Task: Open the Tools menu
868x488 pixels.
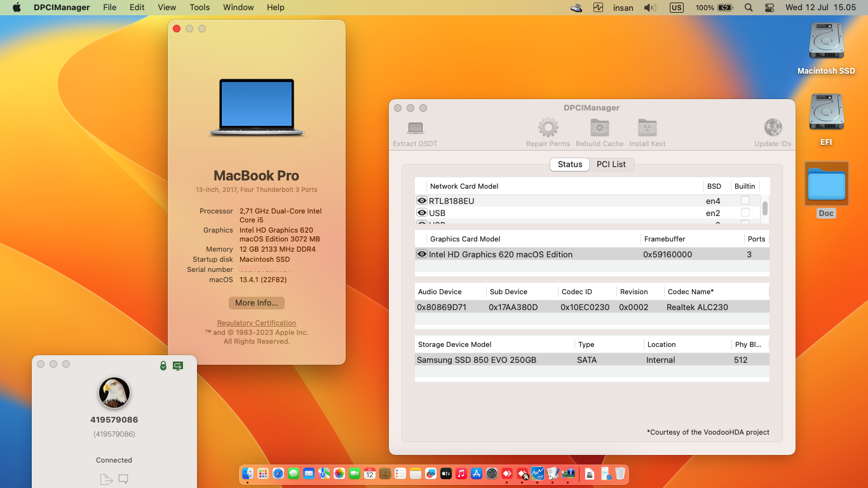Action: coord(200,8)
